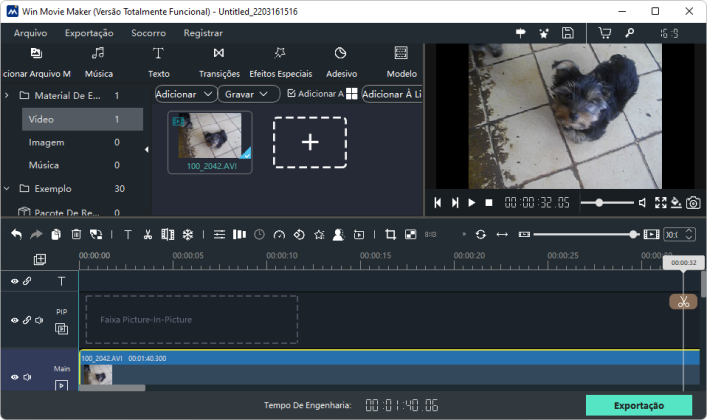Open the Exportação menu
This screenshot has width=707, height=420.
pyautogui.click(x=89, y=33)
